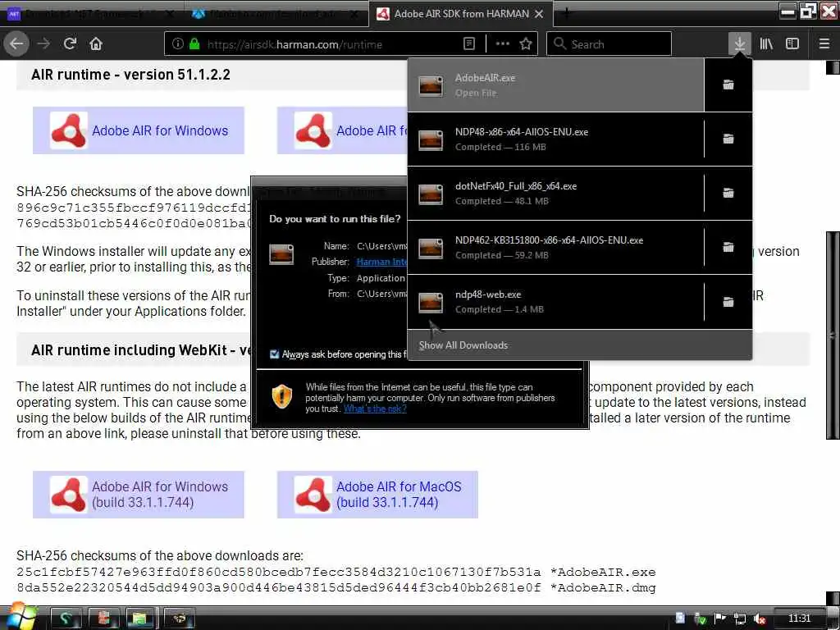Open NDP48-x86-x64-AllOS-ENU.exe download entry

(x=555, y=139)
